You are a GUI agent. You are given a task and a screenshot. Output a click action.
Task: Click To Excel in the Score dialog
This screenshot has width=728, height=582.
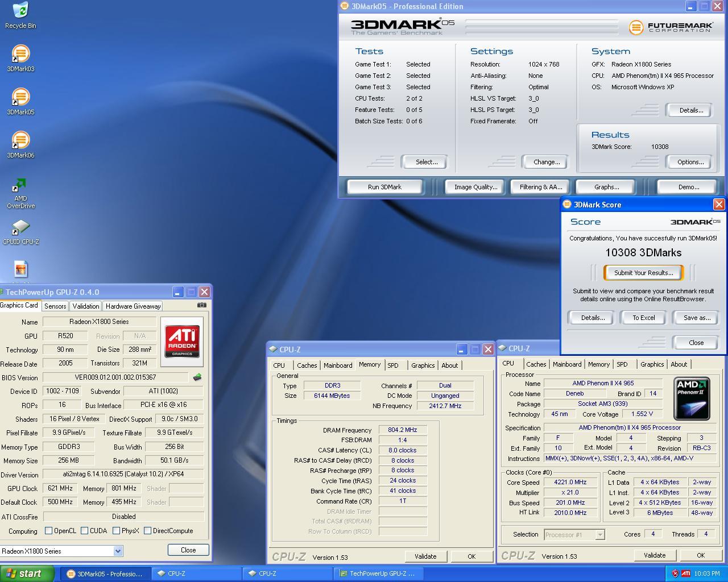pyautogui.click(x=643, y=318)
